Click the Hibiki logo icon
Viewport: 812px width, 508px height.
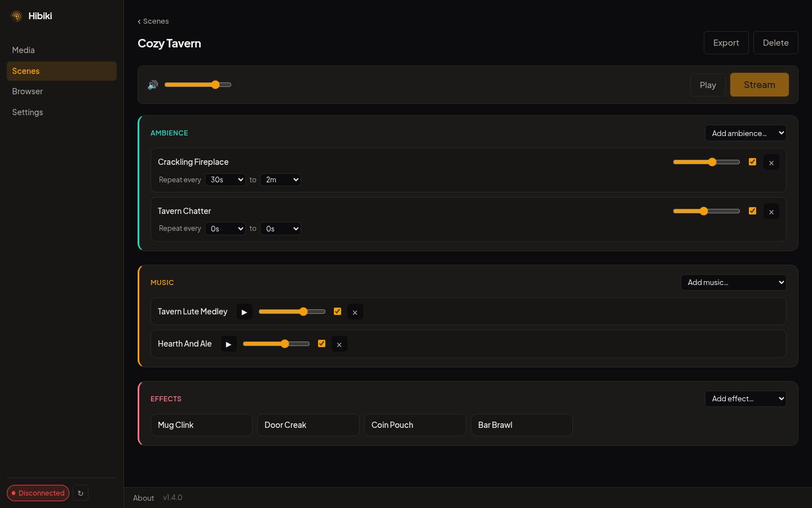tap(16, 16)
